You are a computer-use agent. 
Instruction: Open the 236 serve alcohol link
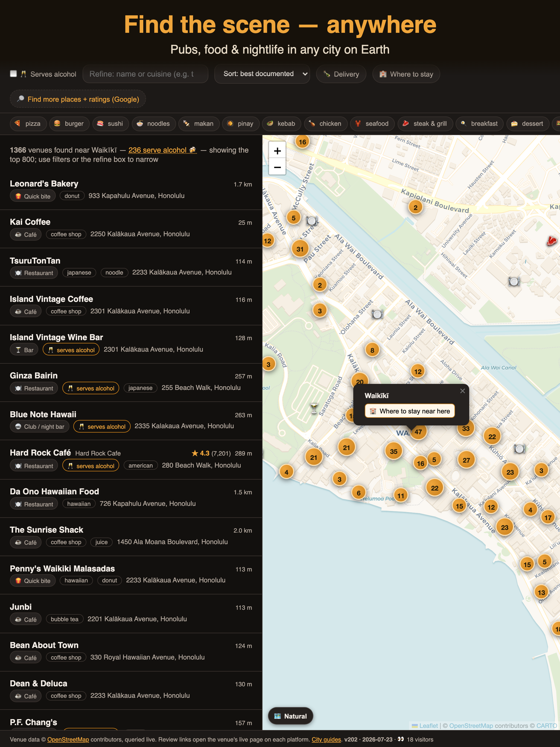[162, 150]
